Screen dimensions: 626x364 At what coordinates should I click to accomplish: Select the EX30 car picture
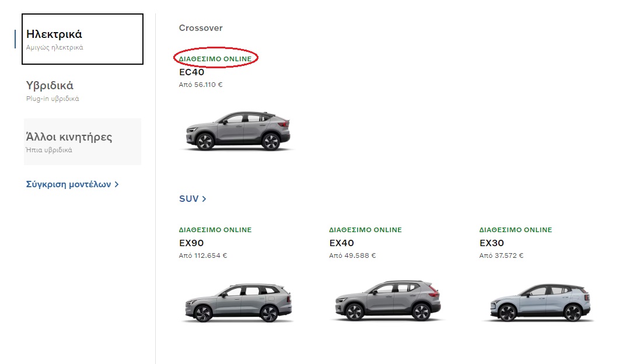(537, 302)
